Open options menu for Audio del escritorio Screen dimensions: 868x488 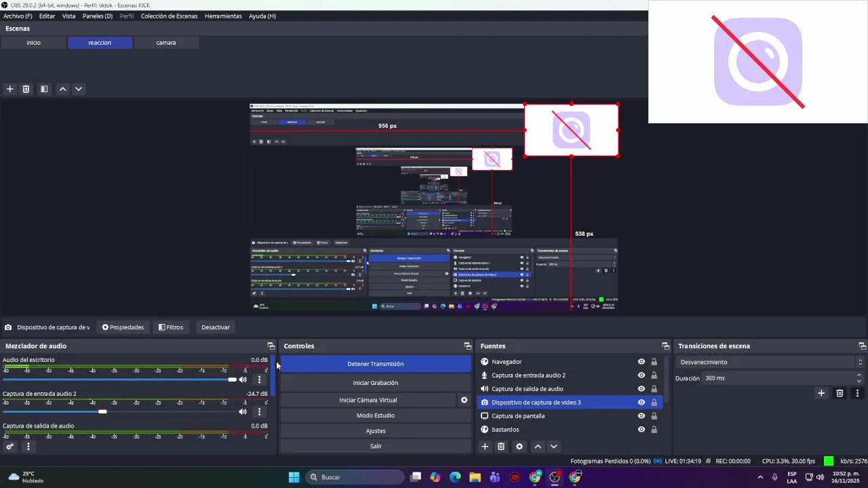(x=259, y=380)
